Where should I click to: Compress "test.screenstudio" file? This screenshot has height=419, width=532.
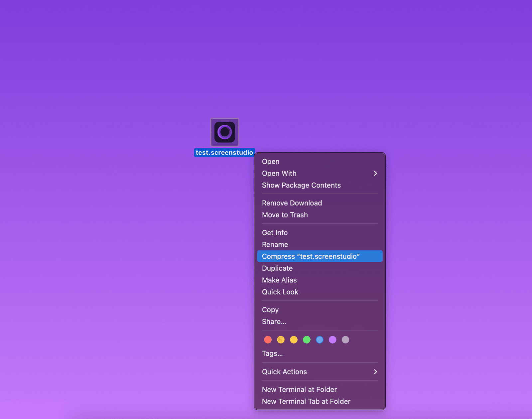tap(311, 256)
